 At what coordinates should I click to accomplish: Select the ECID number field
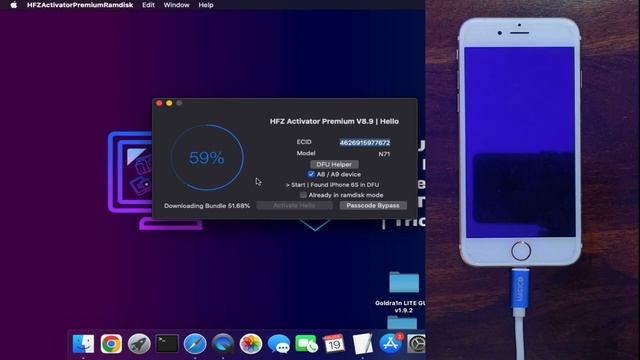tap(365, 142)
